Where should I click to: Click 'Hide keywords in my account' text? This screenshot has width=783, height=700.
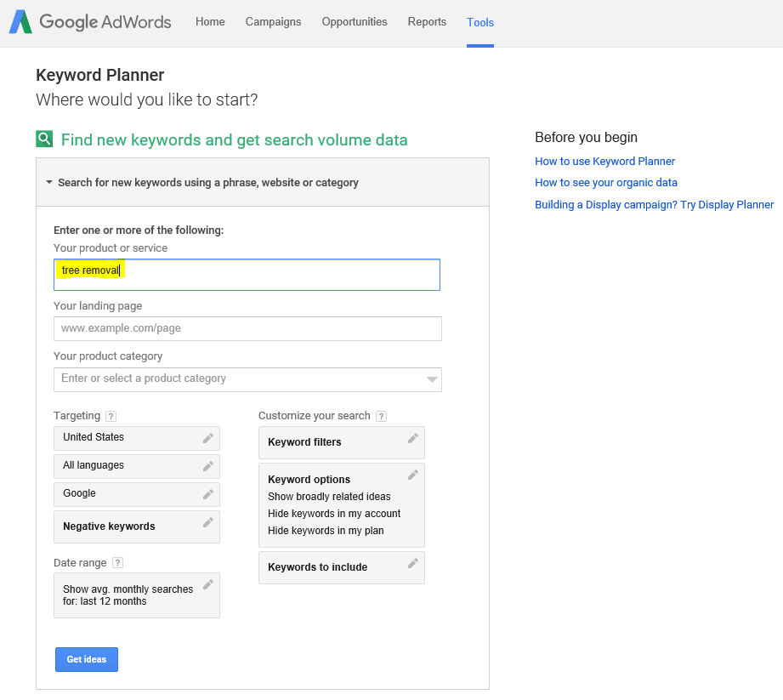334,514
